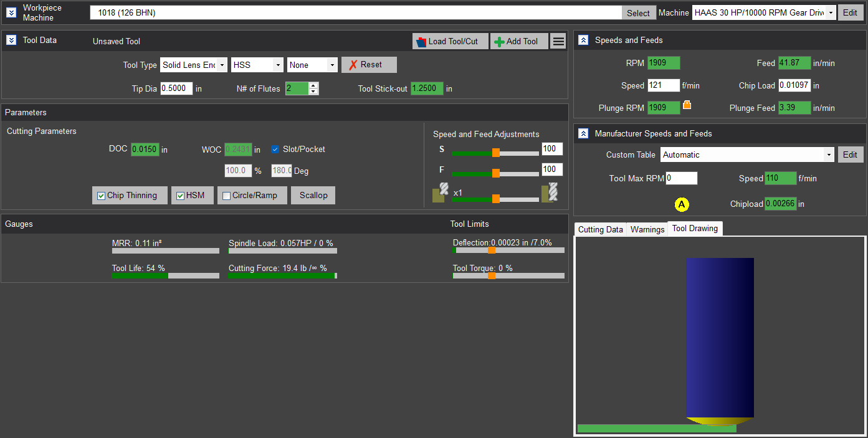Open the Scallop calculator
Screen dimensions: 868x438
coord(313,195)
